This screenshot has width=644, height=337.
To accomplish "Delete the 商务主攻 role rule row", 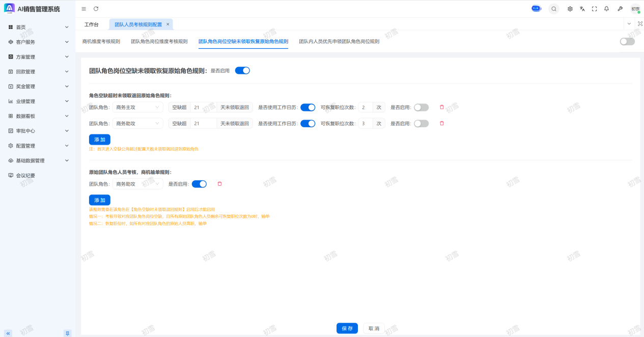I will [x=441, y=107].
